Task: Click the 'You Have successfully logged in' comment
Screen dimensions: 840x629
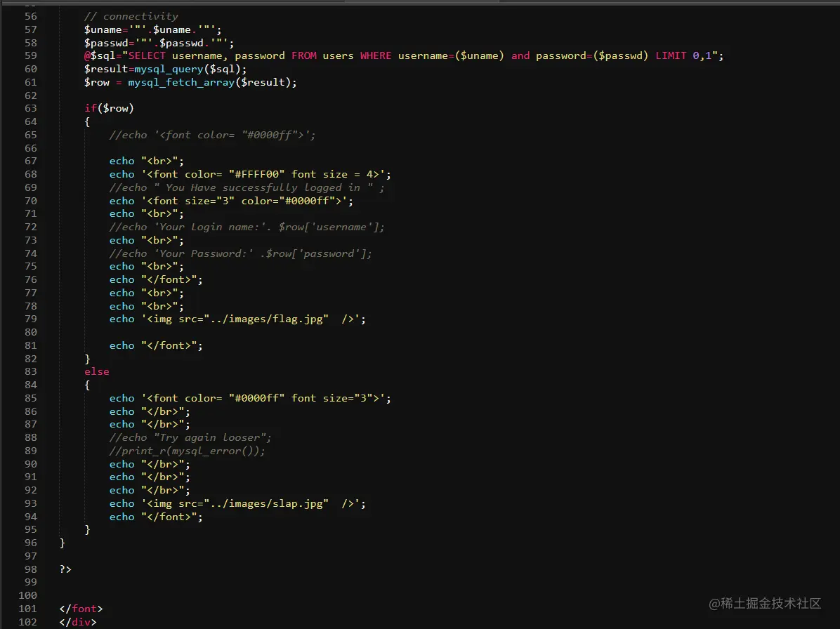Action: click(247, 188)
